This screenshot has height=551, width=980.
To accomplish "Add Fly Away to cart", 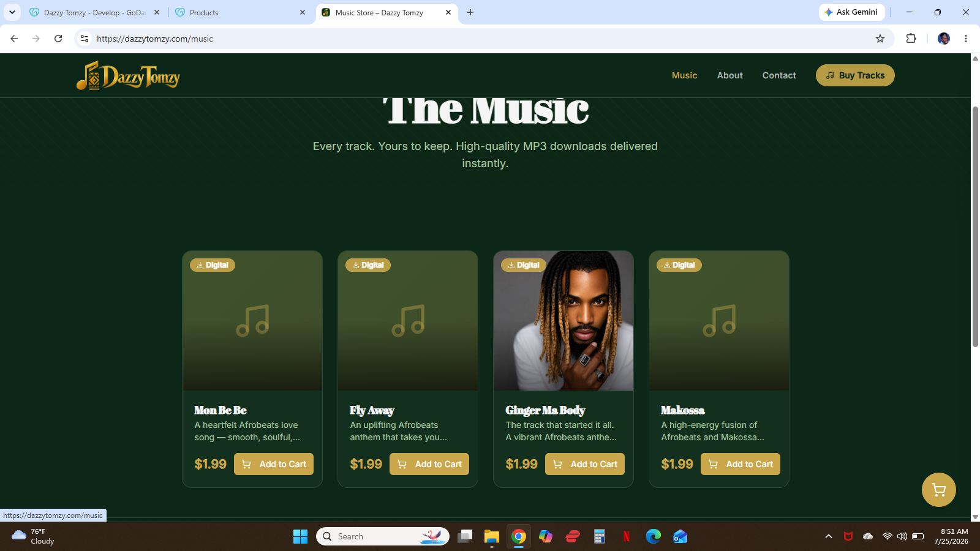I will tap(429, 464).
